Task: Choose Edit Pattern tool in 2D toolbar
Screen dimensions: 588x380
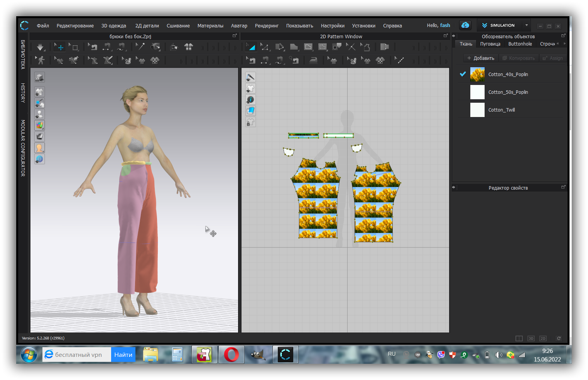Action: click(x=265, y=47)
